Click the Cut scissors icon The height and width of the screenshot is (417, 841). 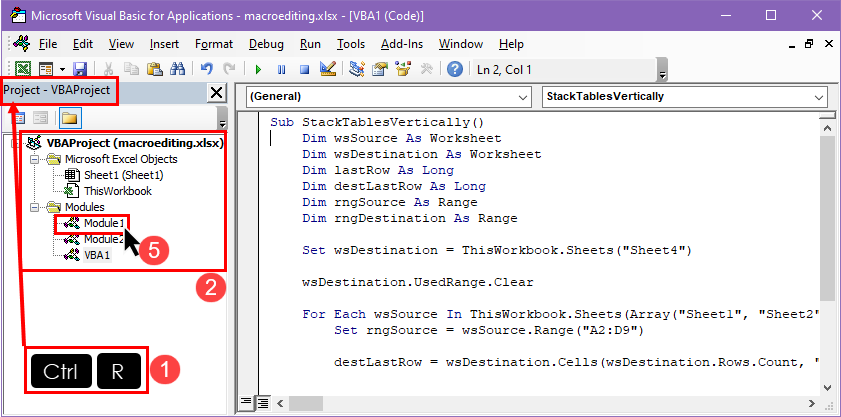tap(108, 69)
